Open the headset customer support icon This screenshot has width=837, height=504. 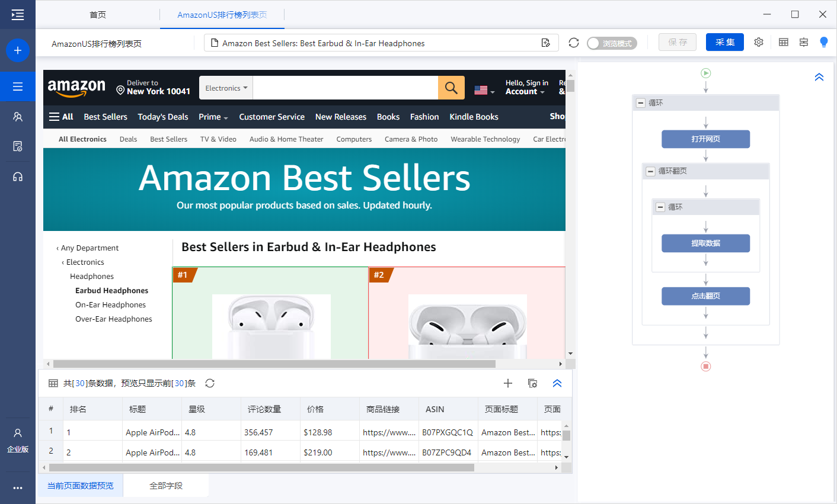(x=18, y=176)
